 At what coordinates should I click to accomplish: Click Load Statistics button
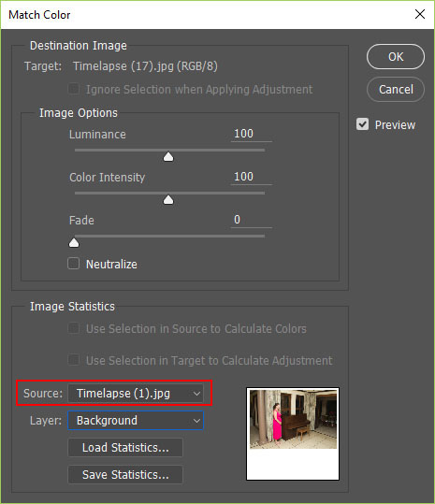[125, 447]
